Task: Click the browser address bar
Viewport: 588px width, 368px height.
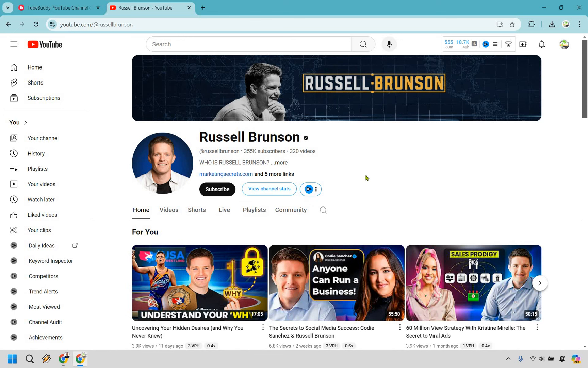Action: [272, 25]
